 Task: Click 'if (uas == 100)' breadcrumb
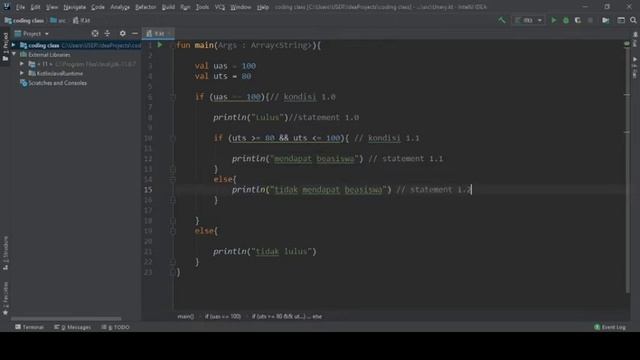click(222, 316)
